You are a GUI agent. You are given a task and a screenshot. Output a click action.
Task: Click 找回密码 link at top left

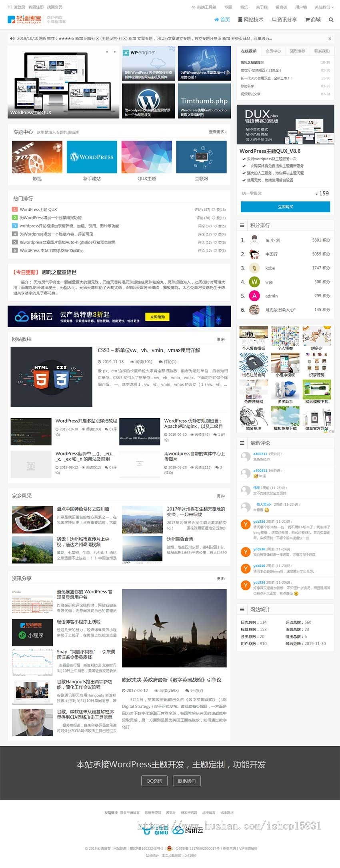(x=55, y=7)
